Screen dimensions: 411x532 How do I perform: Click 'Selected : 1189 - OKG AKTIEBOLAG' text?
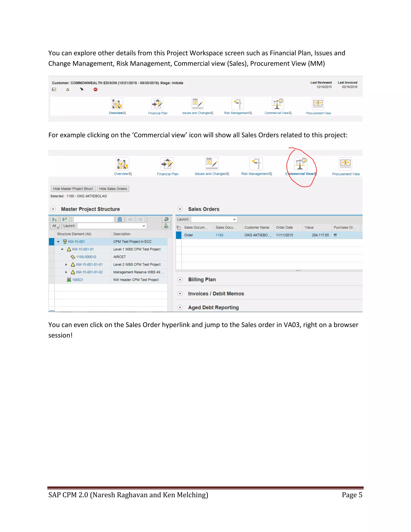(78, 196)
